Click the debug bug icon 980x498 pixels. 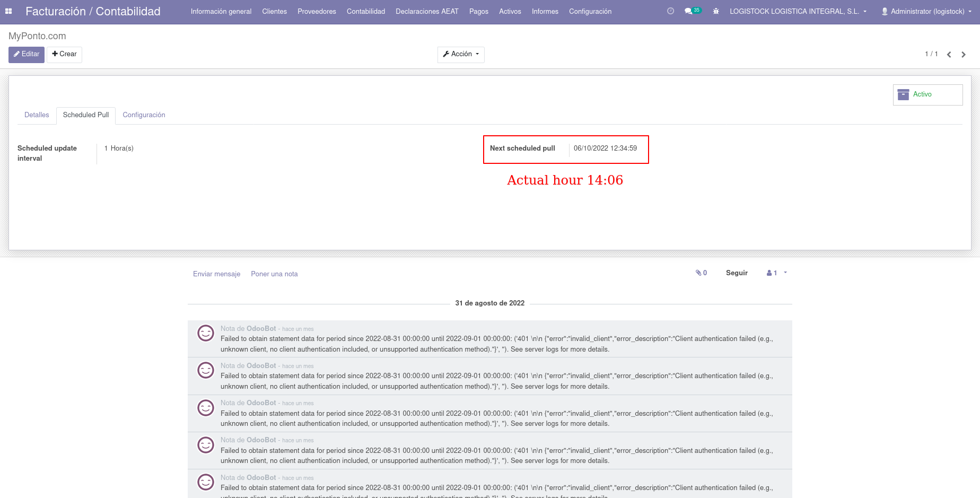(716, 11)
